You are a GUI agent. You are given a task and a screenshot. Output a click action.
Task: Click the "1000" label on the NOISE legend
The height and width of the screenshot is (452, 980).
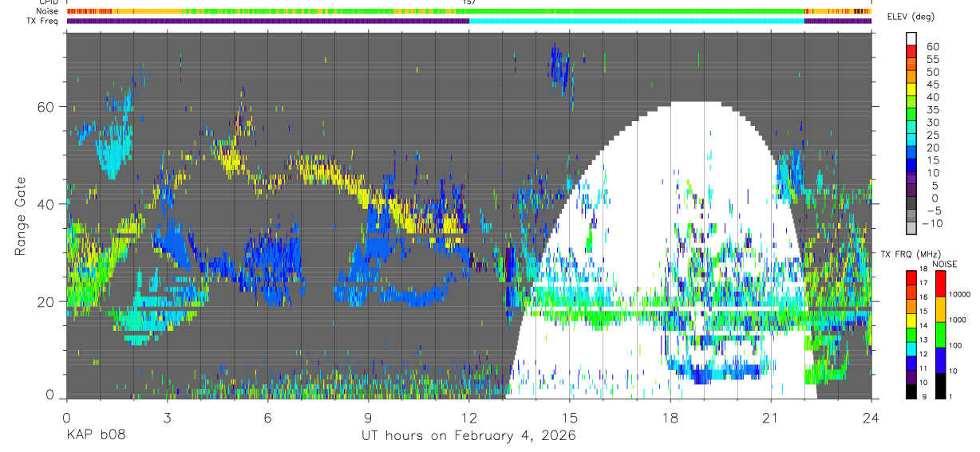(x=959, y=320)
